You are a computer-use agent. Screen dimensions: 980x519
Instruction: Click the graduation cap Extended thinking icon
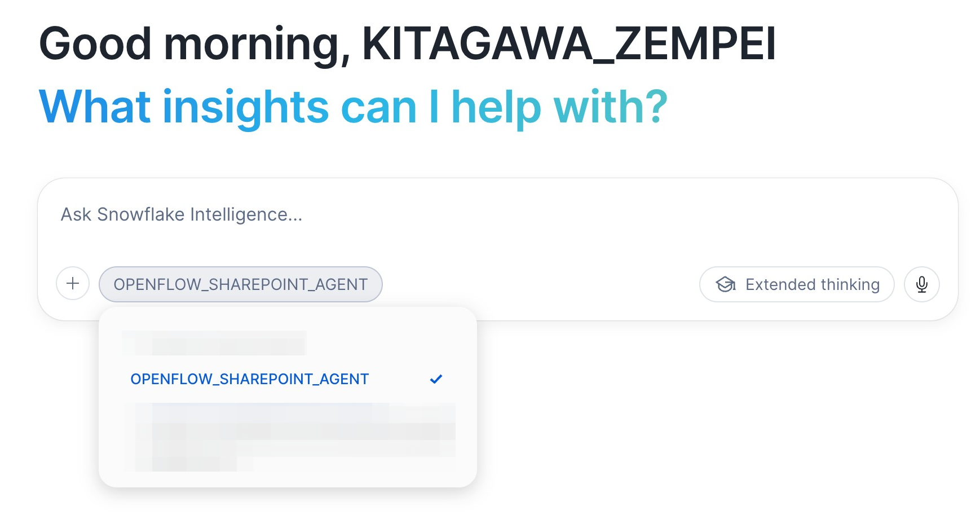(725, 284)
